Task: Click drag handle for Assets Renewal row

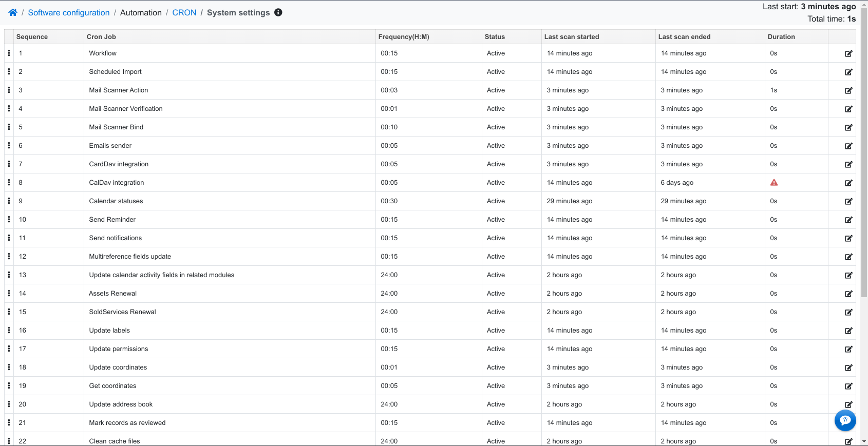Action: point(9,293)
